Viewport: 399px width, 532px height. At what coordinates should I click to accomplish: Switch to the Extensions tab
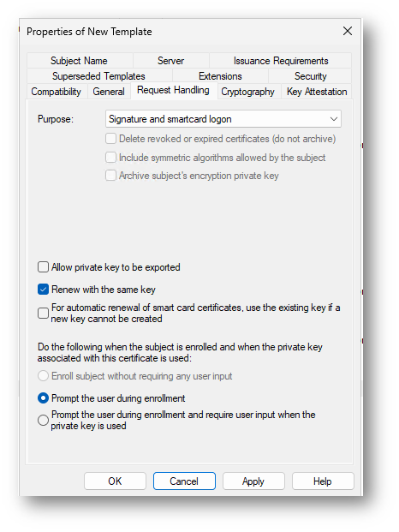click(x=220, y=76)
